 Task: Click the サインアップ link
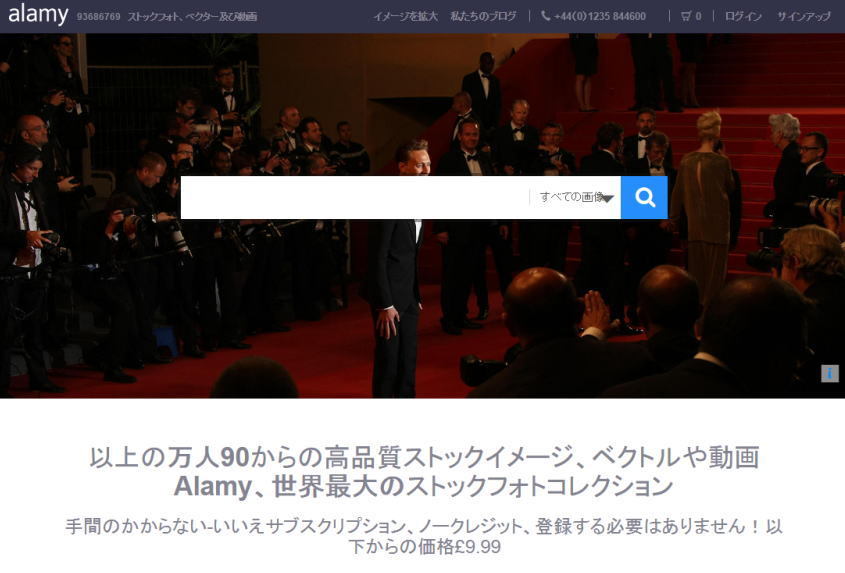click(x=803, y=16)
